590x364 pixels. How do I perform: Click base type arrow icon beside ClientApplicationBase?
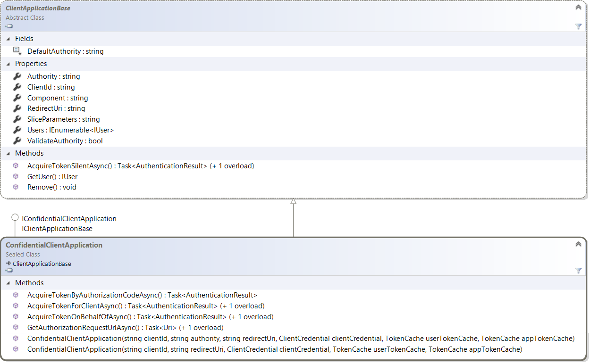pyautogui.click(x=8, y=263)
